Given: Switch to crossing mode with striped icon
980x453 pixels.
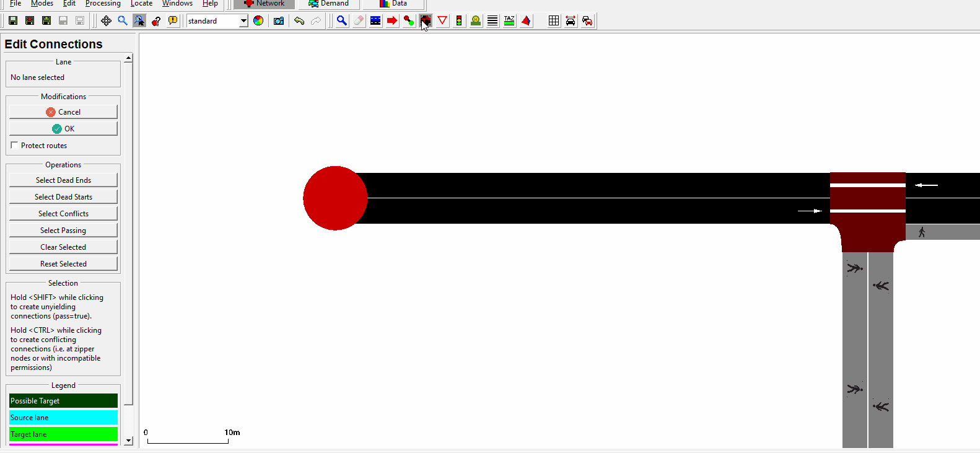Looking at the screenshot, I should 492,21.
